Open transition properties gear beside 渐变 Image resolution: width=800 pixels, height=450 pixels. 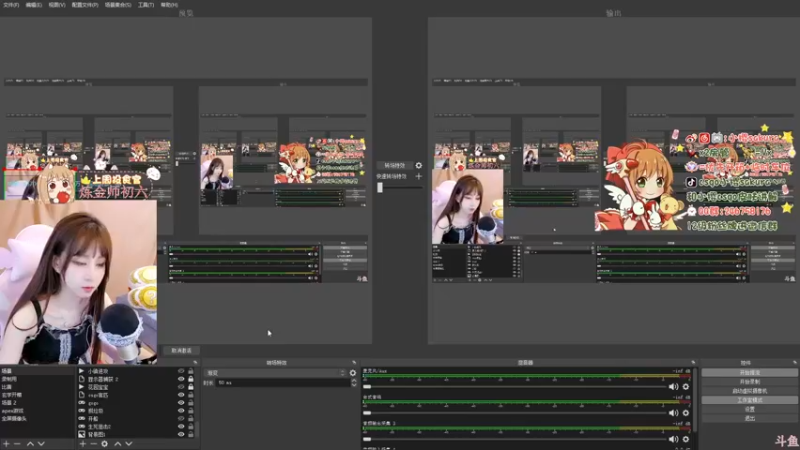(353, 373)
